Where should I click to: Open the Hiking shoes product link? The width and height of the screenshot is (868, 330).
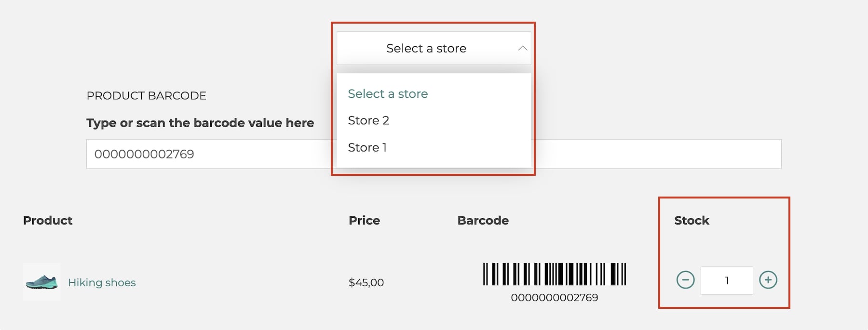pos(102,282)
